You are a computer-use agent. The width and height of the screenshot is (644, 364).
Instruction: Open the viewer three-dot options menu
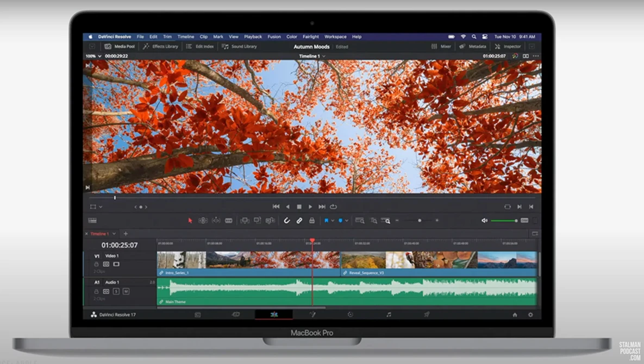535,56
